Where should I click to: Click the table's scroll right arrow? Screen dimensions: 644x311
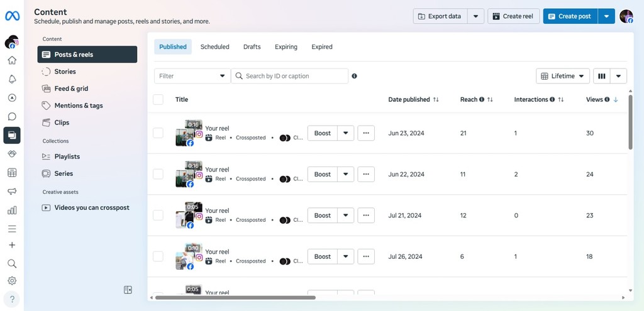pyautogui.click(x=623, y=297)
